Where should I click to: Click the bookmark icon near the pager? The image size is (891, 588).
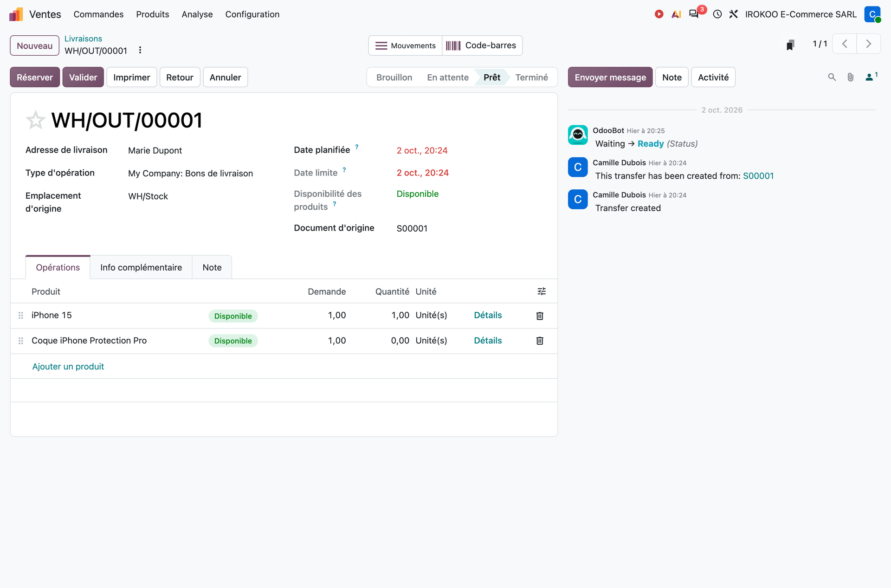tap(790, 45)
